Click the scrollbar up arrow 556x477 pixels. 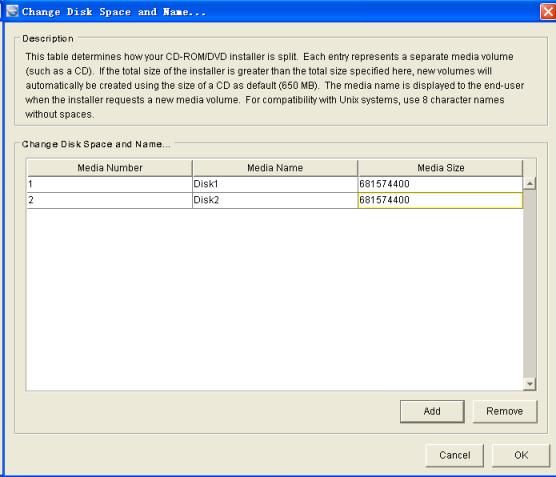[x=529, y=183]
